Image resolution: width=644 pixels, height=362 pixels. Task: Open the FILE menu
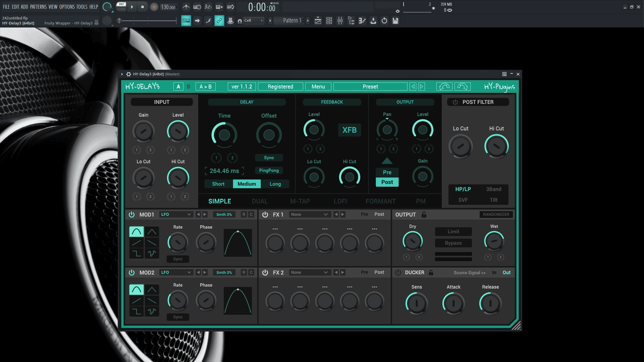[x=6, y=7]
